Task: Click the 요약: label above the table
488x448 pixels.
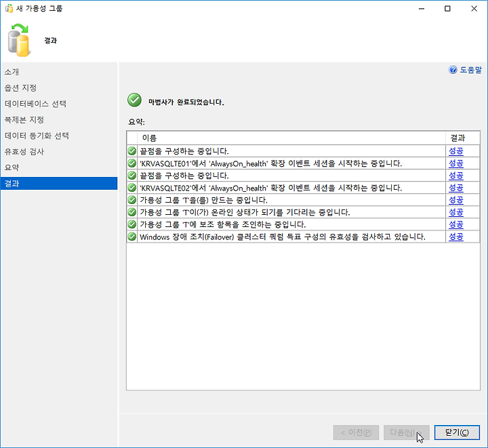Action: pyautogui.click(x=137, y=121)
